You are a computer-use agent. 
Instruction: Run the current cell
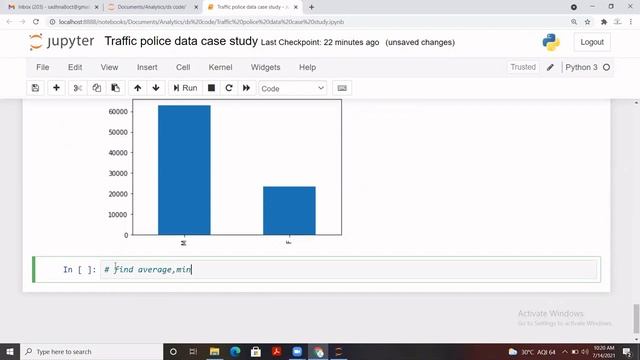[x=185, y=88]
